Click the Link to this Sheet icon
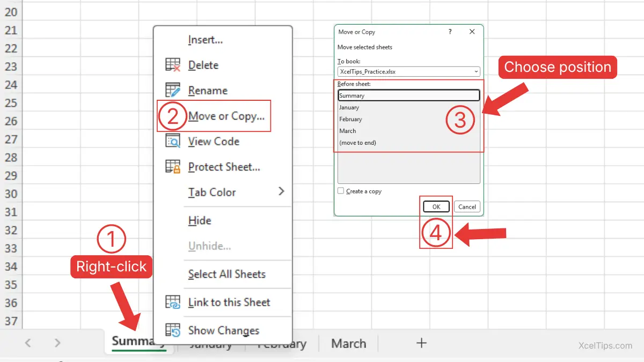The height and width of the screenshot is (362, 644). [x=173, y=302]
